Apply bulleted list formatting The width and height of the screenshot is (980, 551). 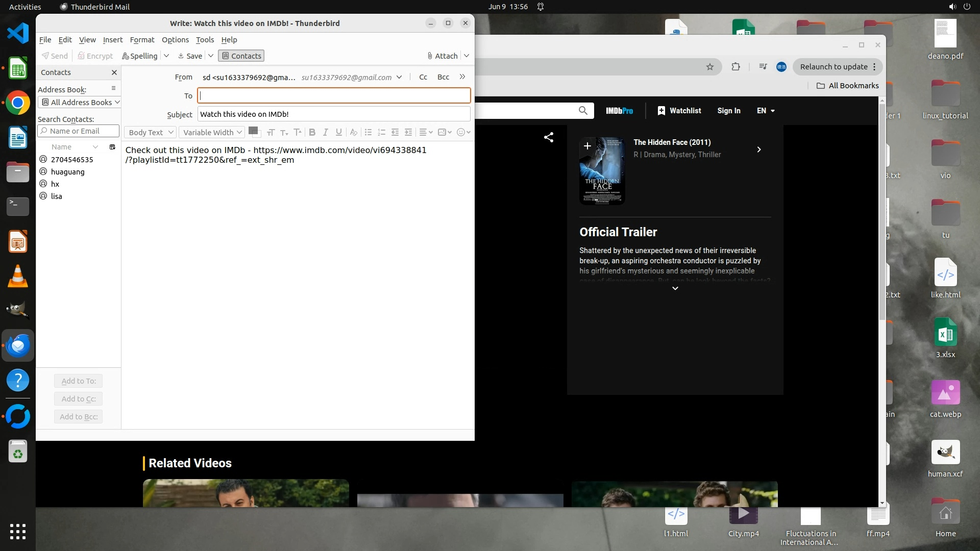point(368,132)
